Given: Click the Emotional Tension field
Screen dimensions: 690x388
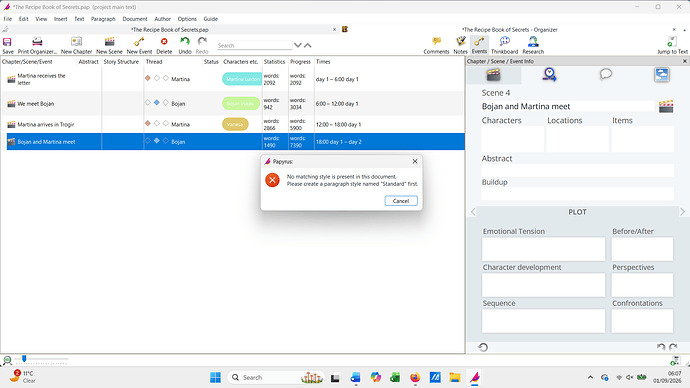Looking at the screenshot, I should (x=543, y=249).
